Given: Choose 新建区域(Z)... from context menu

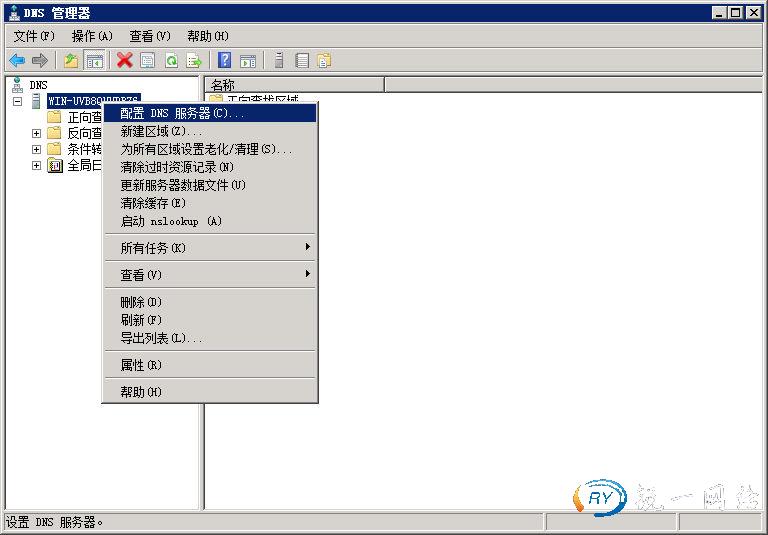Looking at the screenshot, I should tap(210, 131).
